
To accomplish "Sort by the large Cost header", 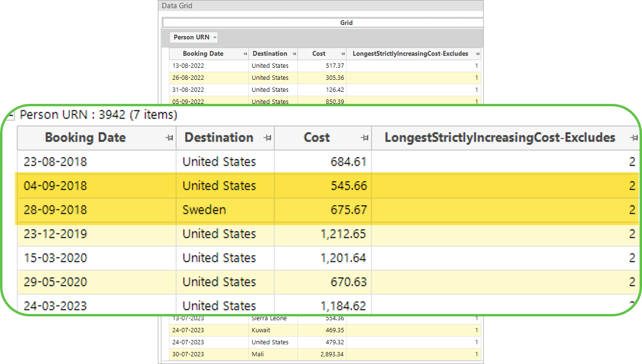I will coord(317,138).
